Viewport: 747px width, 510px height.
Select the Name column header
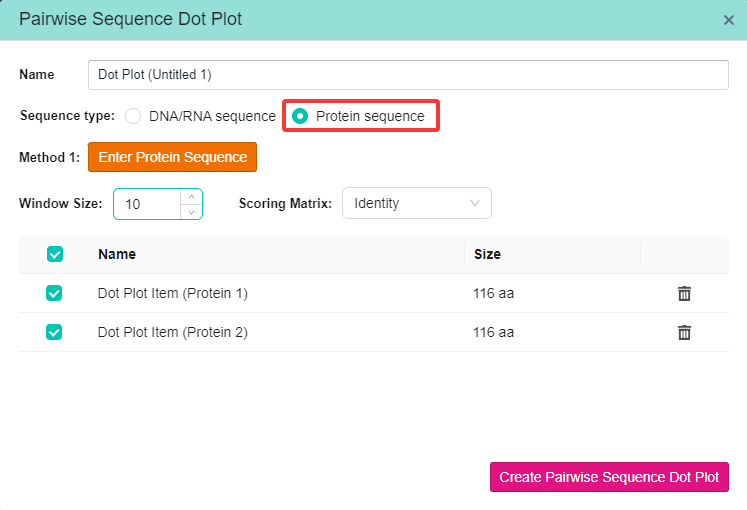click(x=117, y=254)
